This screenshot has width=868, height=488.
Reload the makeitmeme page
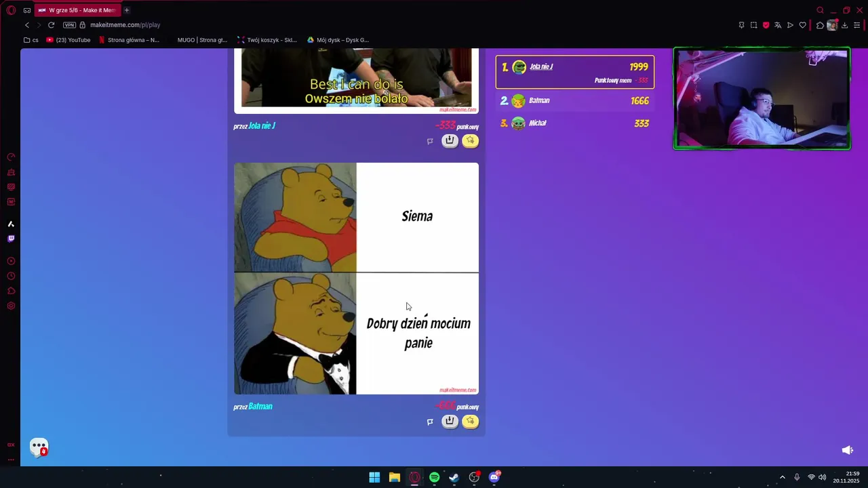(x=51, y=25)
